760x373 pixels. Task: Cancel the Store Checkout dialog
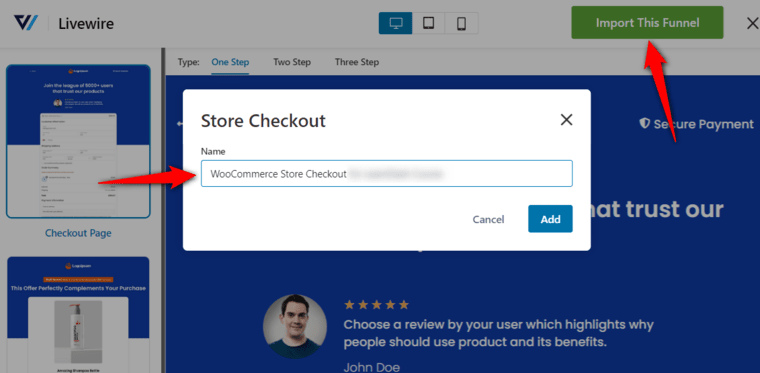pyautogui.click(x=488, y=219)
